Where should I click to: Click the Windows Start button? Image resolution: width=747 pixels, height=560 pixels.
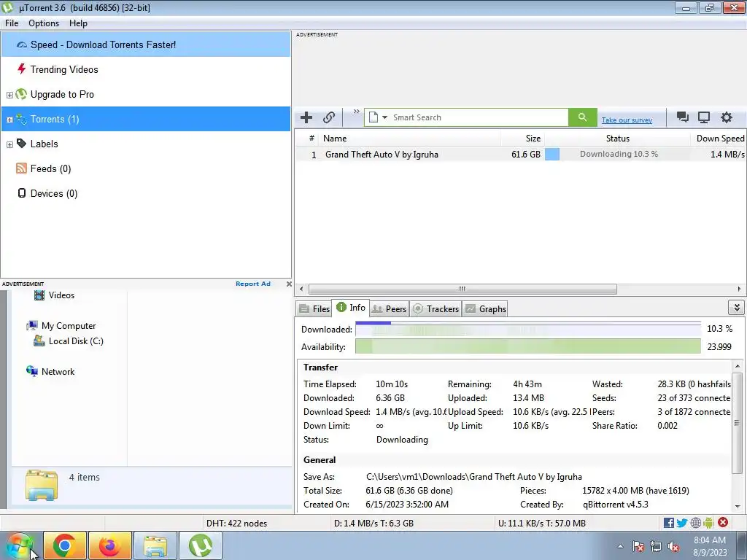20,546
